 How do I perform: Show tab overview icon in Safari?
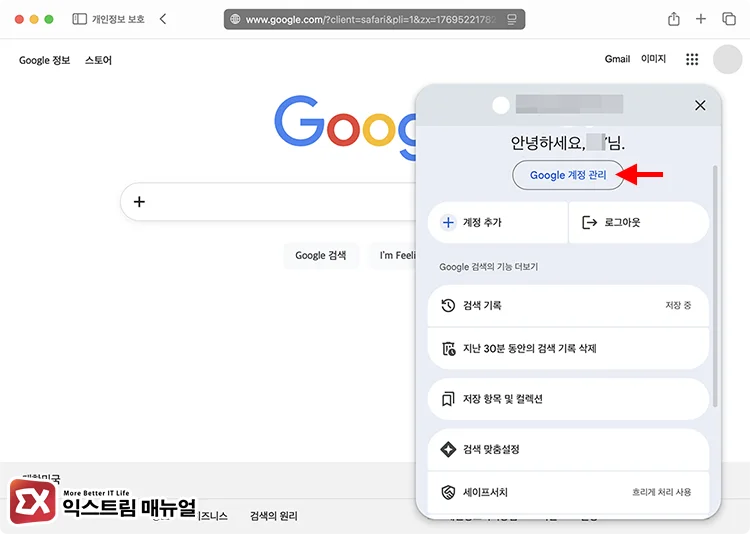pos(728,19)
